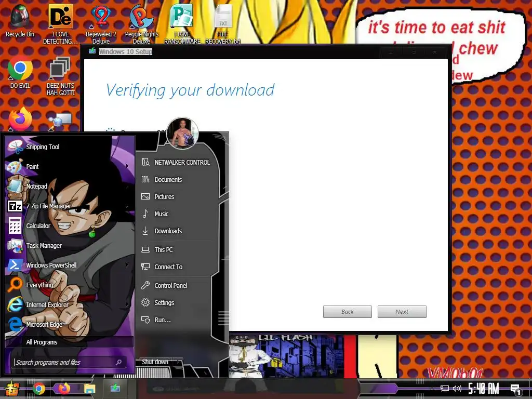This screenshot has width=532, height=399.
Task: Select Run... in Start menu
Action: (x=176, y=320)
